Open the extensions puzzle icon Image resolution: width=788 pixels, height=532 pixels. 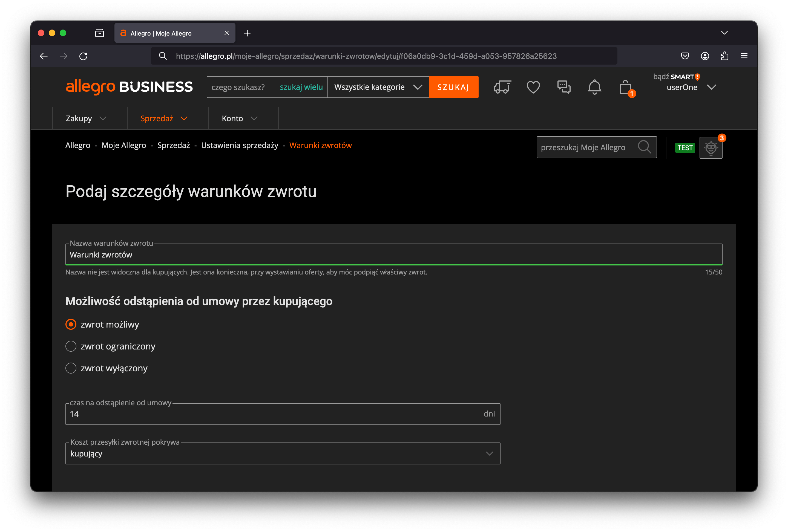coord(724,56)
